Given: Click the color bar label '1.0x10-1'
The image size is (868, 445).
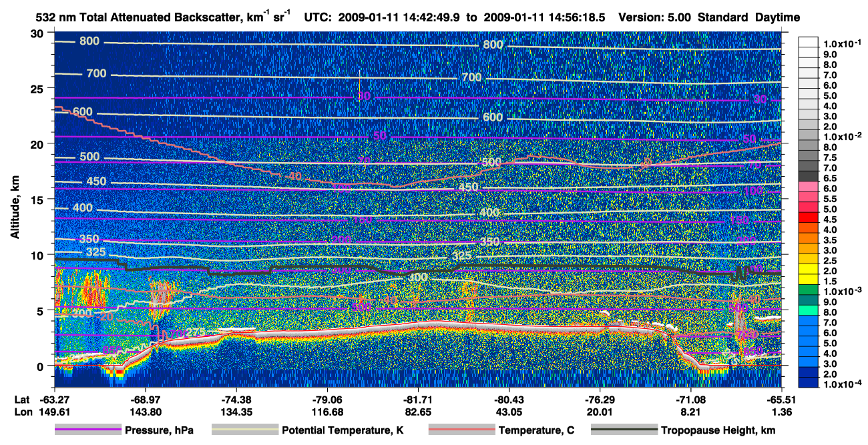Looking at the screenshot, I should click(x=841, y=43).
